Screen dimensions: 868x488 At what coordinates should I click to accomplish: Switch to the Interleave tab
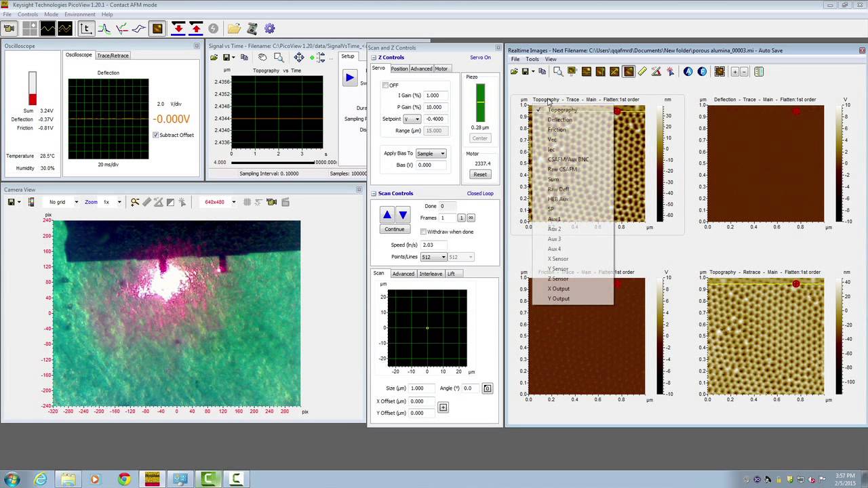point(431,274)
